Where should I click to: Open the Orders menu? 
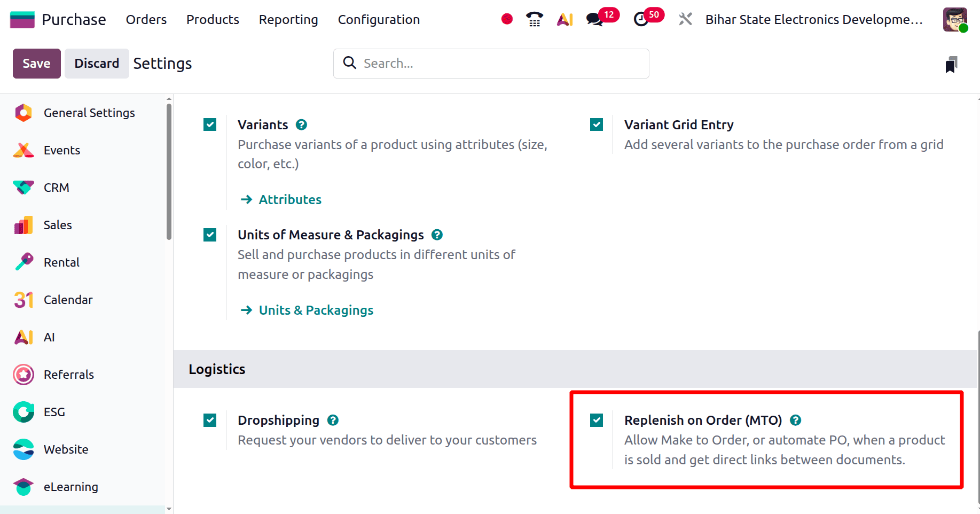[146, 20]
